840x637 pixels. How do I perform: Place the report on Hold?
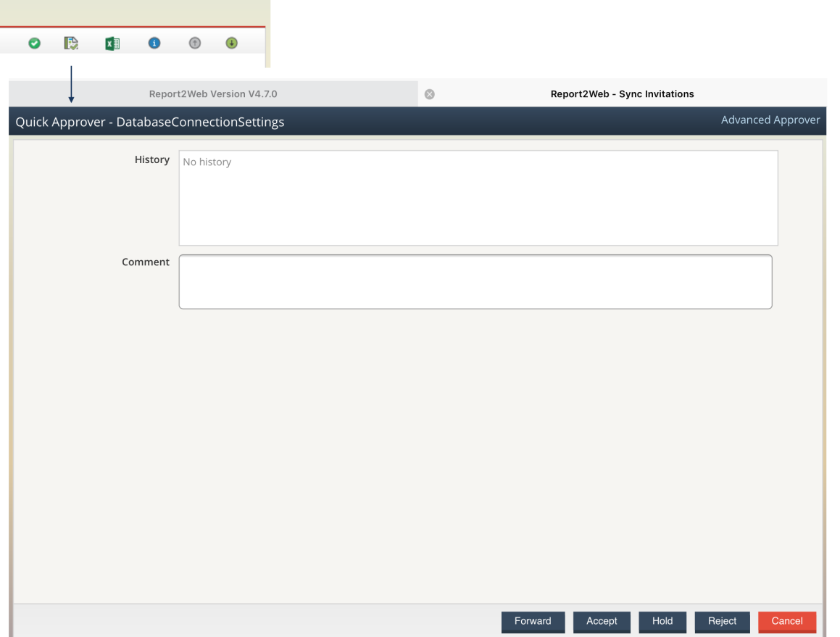point(662,621)
